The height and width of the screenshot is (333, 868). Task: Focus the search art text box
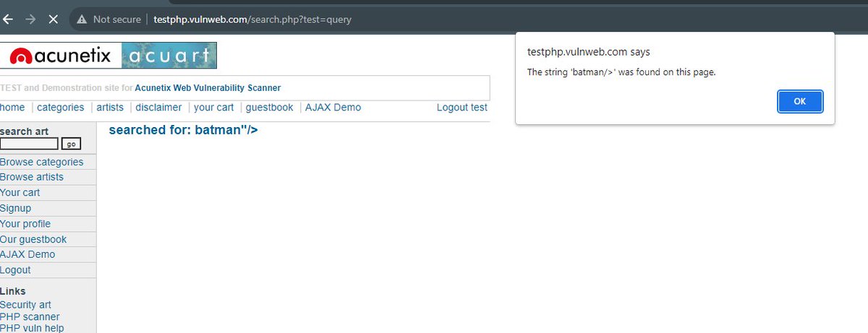29,144
